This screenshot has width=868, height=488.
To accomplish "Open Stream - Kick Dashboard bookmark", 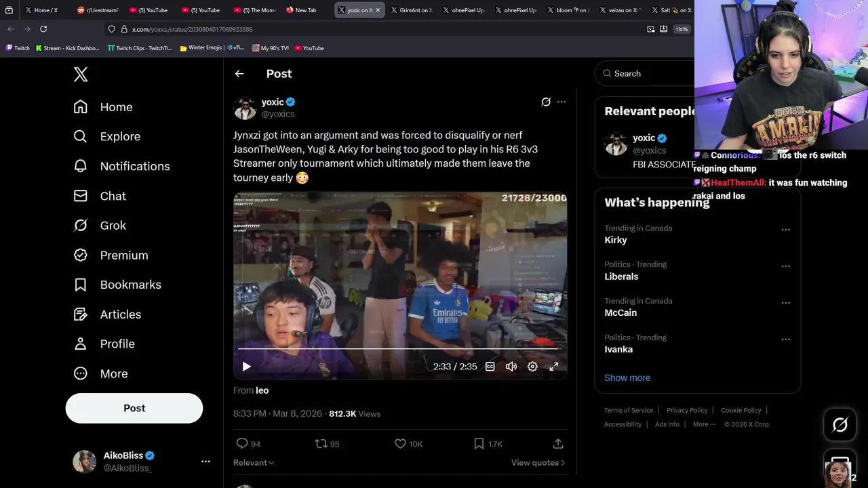I will pos(67,48).
